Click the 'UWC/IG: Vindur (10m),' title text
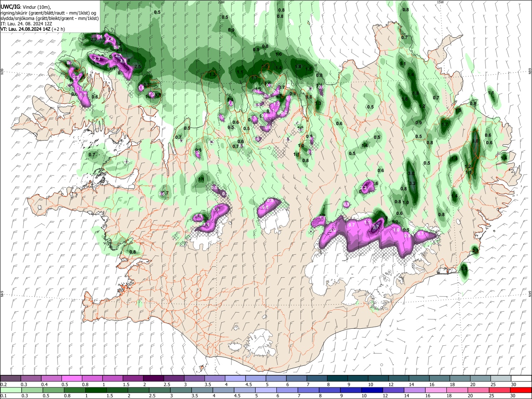532x399 pixels. pyautogui.click(x=26, y=7)
